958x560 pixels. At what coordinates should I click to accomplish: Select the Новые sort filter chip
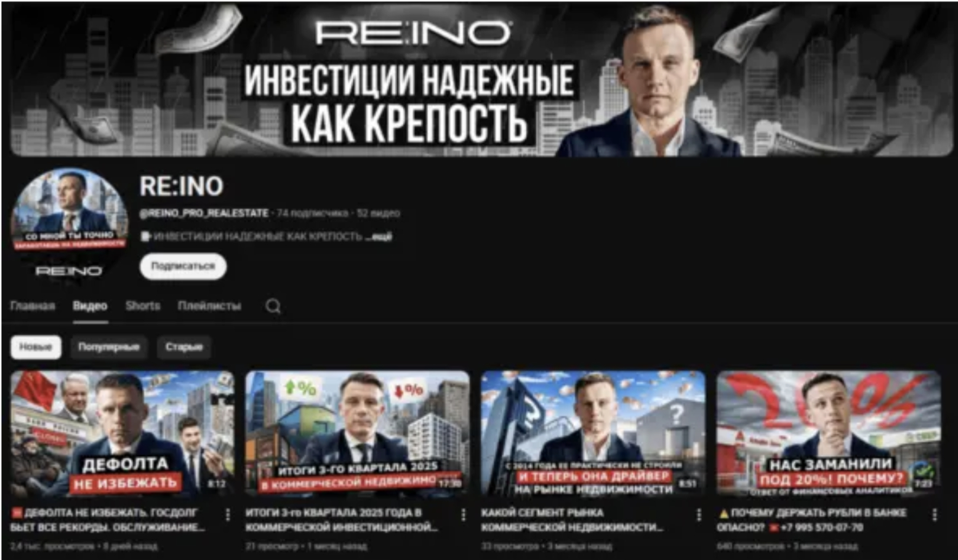pyautogui.click(x=36, y=347)
